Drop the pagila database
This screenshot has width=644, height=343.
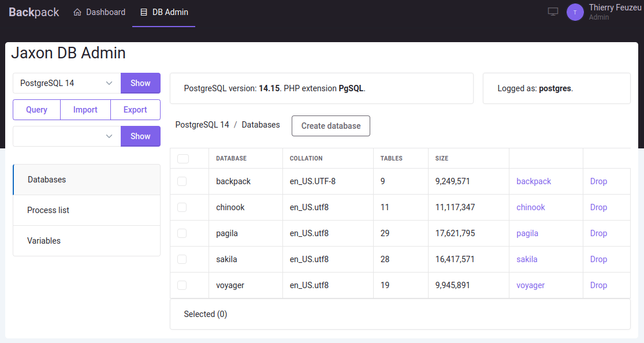click(598, 233)
